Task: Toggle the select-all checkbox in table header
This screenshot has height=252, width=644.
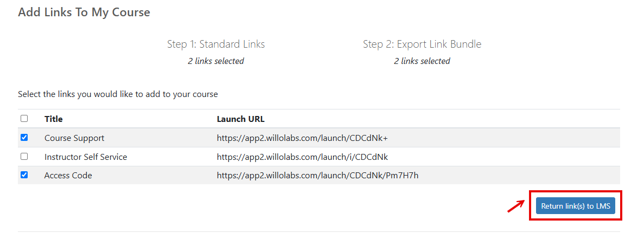Action: [x=24, y=119]
